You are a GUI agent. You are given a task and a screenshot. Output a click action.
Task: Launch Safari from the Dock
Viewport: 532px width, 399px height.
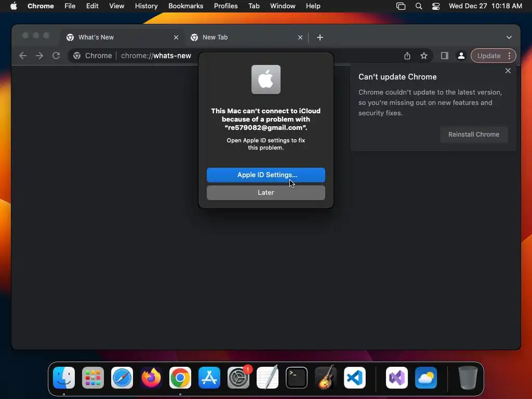pos(122,378)
